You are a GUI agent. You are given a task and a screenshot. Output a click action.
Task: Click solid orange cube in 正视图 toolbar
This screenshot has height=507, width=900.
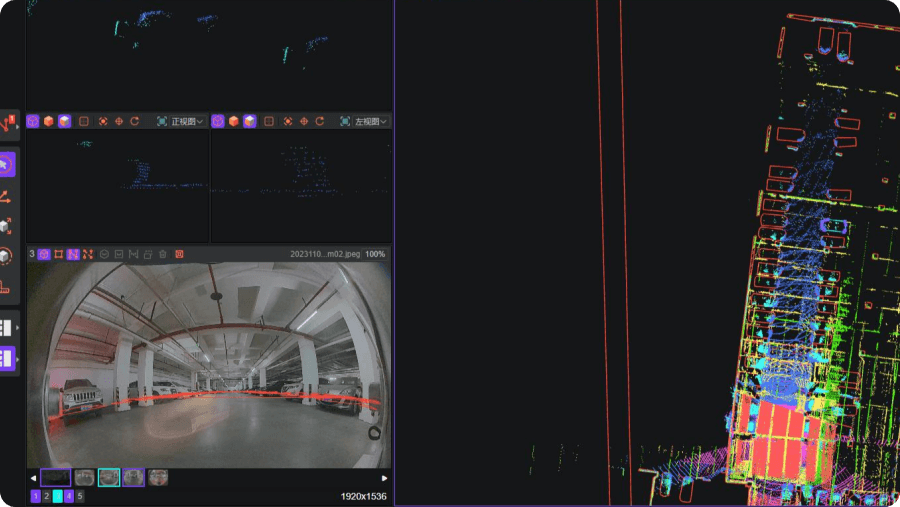pyautogui.click(x=49, y=121)
